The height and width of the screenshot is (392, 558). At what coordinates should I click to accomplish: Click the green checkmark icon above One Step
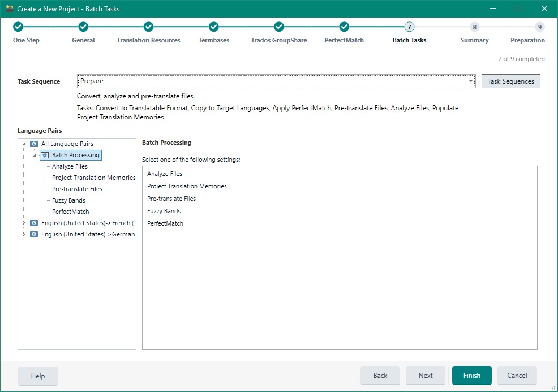click(18, 26)
